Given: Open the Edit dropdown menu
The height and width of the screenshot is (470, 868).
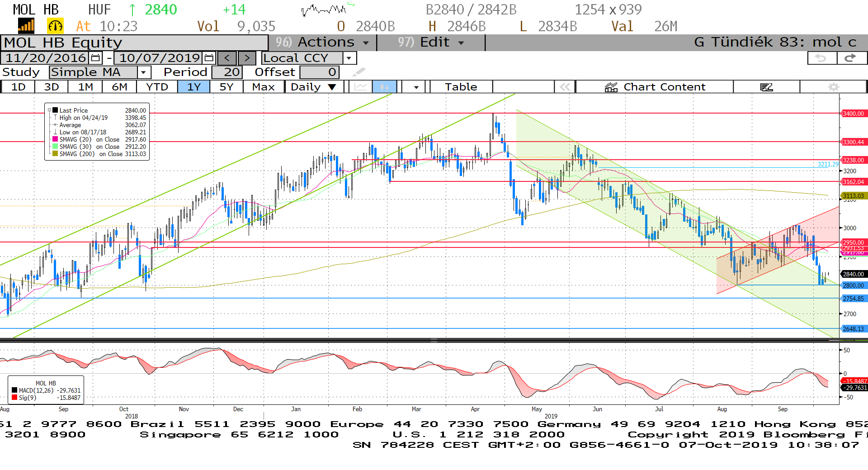Looking at the screenshot, I should (x=431, y=42).
